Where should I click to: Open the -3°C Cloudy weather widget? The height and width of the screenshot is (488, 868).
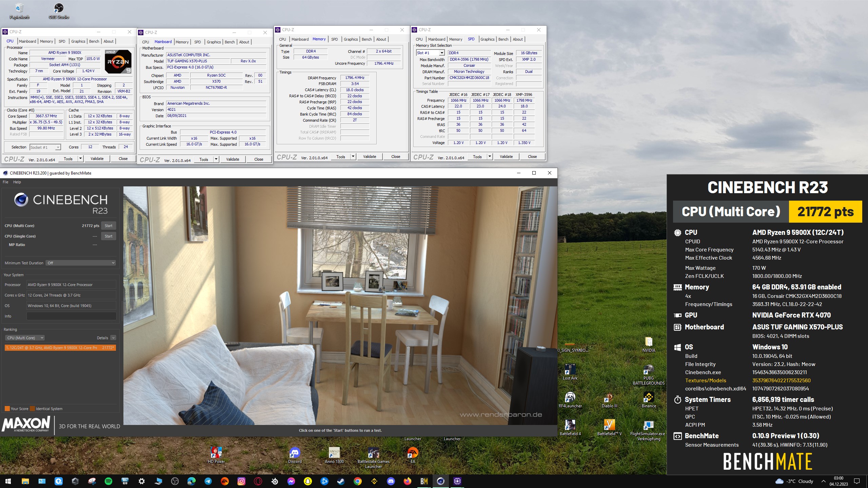click(794, 481)
